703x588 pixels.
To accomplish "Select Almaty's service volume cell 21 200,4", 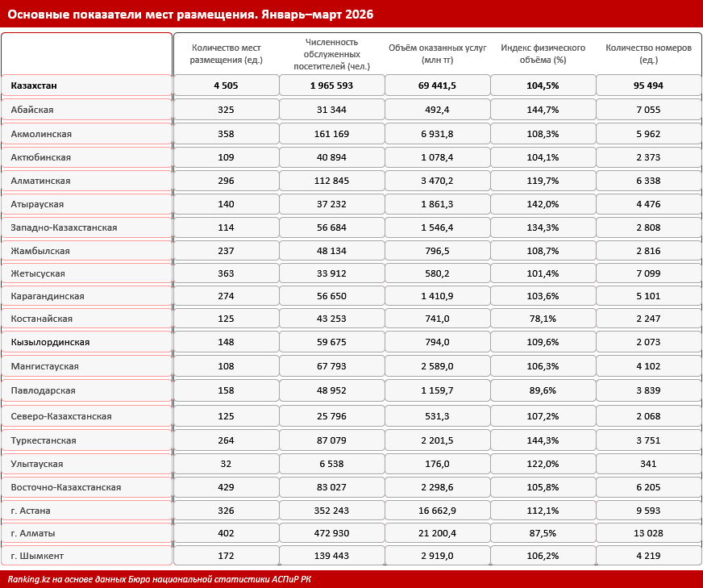I will [x=437, y=534].
